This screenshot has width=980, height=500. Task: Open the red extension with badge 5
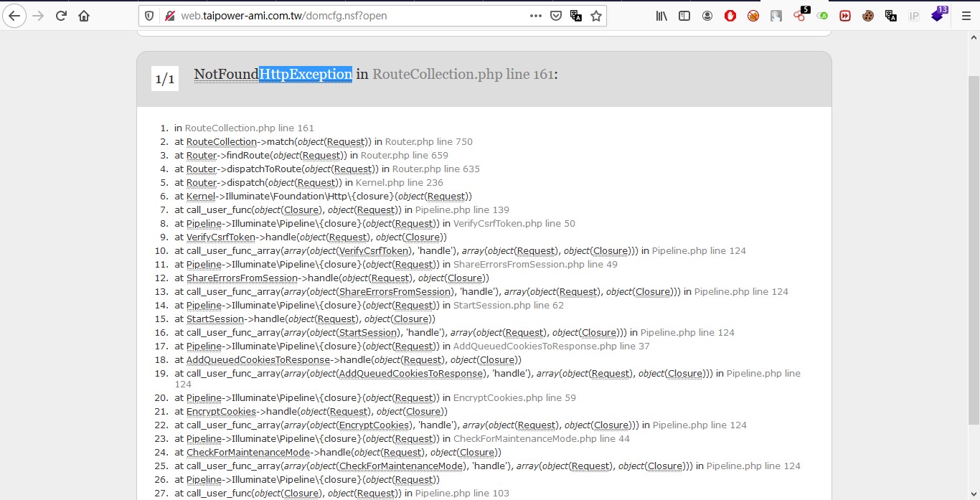click(x=801, y=14)
